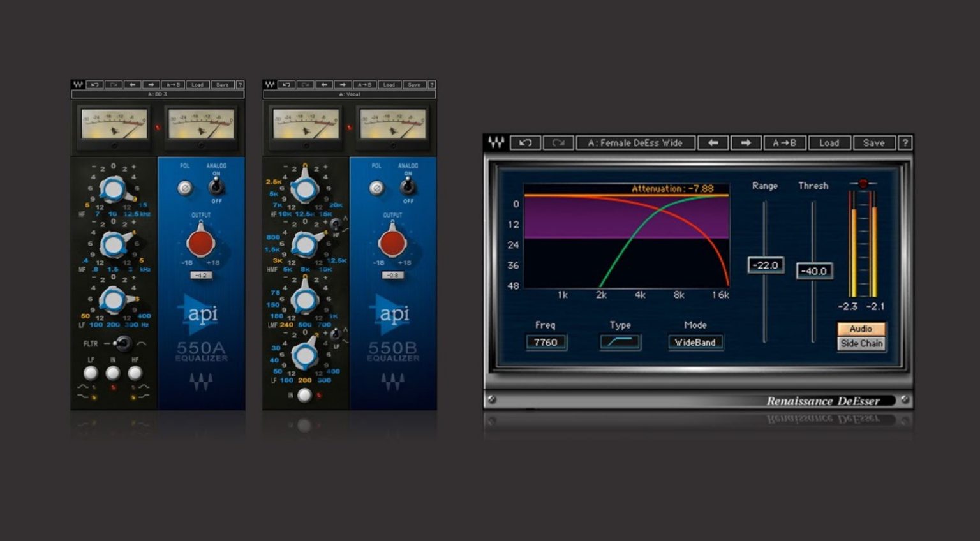Select Side Chain monitoring on the DeEsser
980x541 pixels.
(x=861, y=343)
